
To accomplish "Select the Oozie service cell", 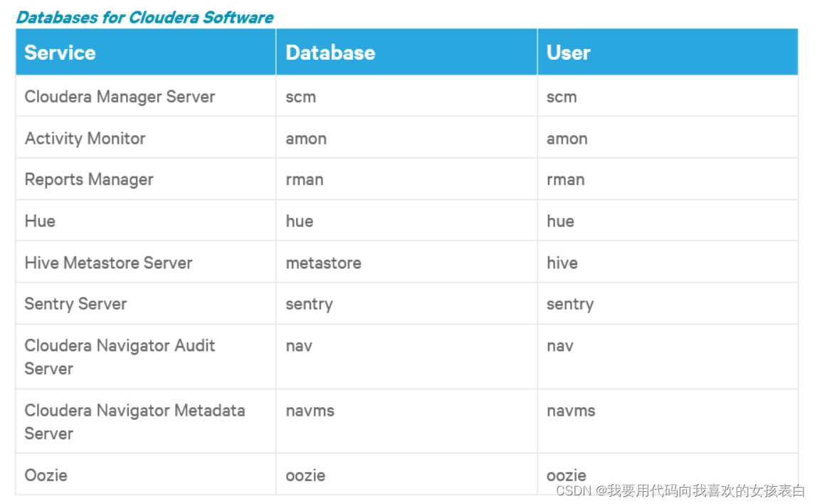I will tap(46, 475).
